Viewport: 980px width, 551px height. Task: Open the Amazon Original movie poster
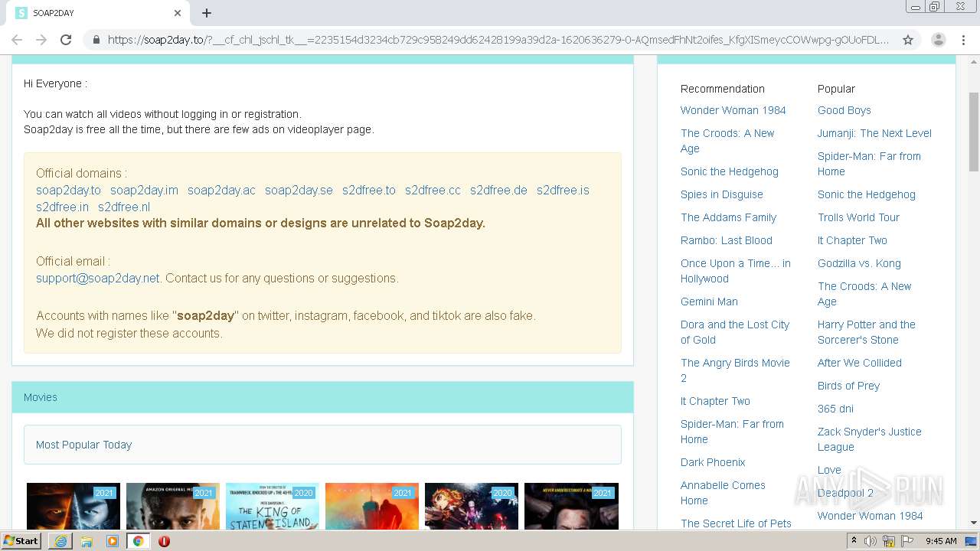(x=173, y=506)
